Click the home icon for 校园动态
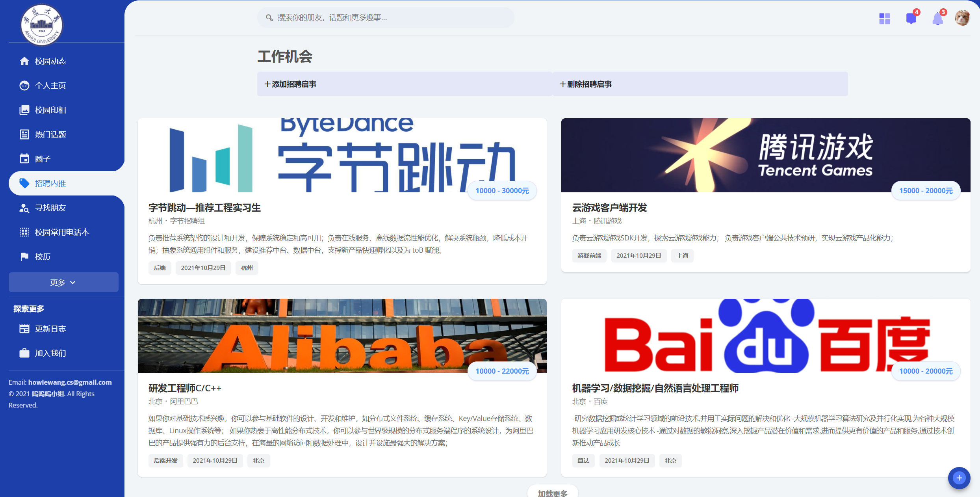 click(x=24, y=61)
